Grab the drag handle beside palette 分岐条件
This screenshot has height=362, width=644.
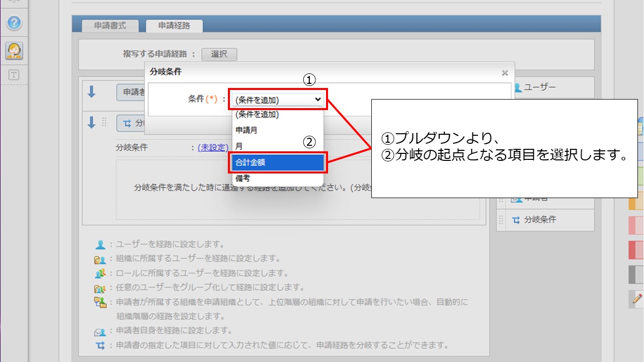pyautogui.click(x=501, y=220)
